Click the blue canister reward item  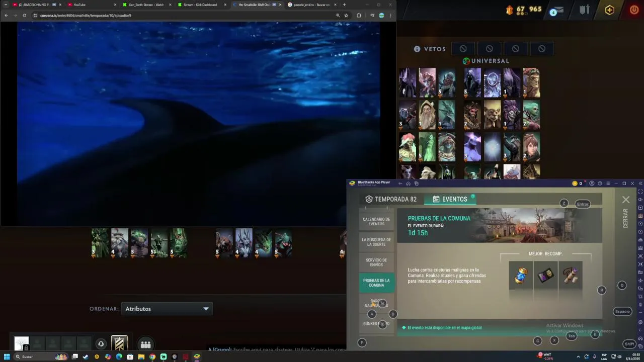(521, 275)
